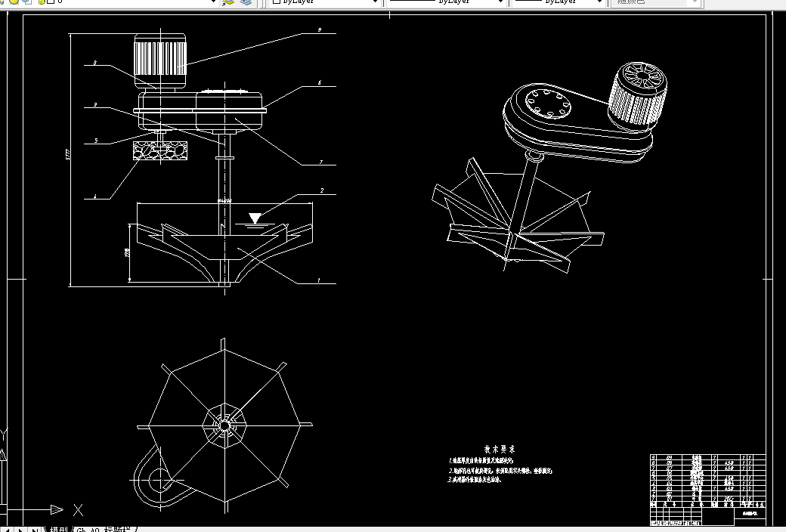Click the next layout tab arrow
786x532 pixels.
21,530
